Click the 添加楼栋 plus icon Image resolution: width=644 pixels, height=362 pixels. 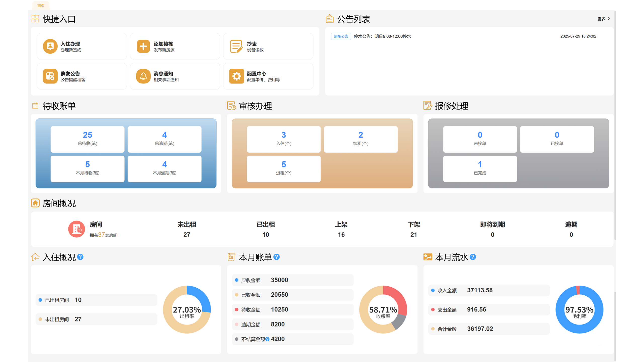(143, 46)
